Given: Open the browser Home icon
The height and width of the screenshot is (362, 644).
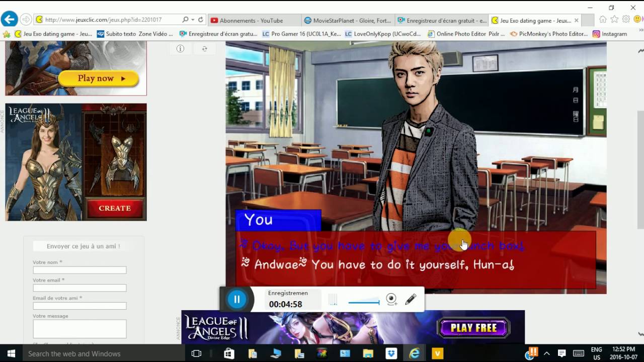Looking at the screenshot, I should click(x=603, y=20).
